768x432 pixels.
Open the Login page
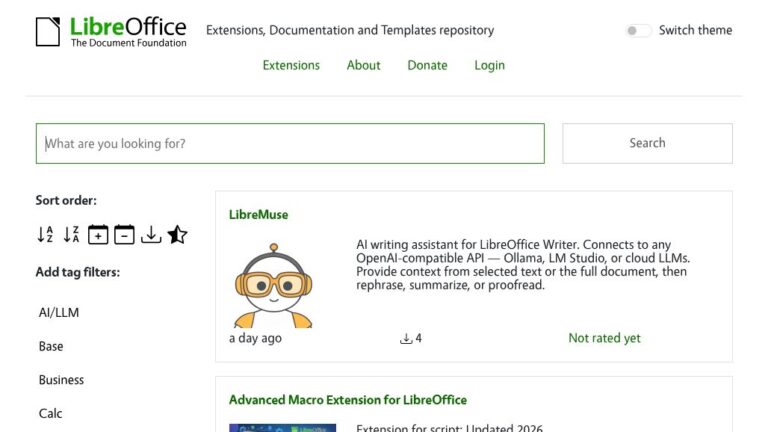(489, 65)
